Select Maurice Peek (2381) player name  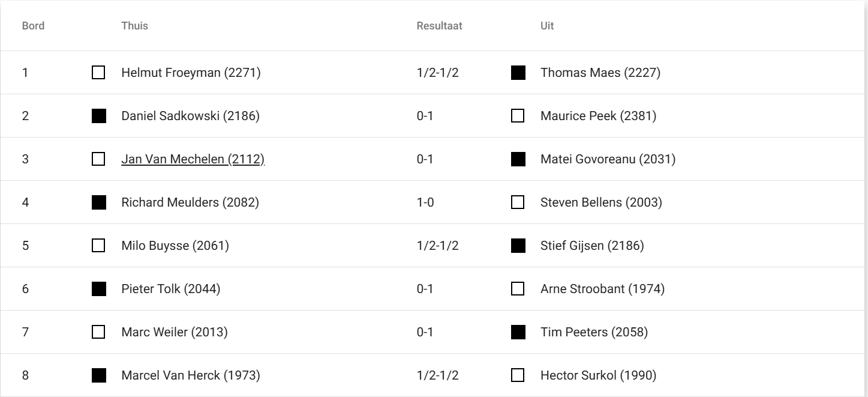click(598, 116)
